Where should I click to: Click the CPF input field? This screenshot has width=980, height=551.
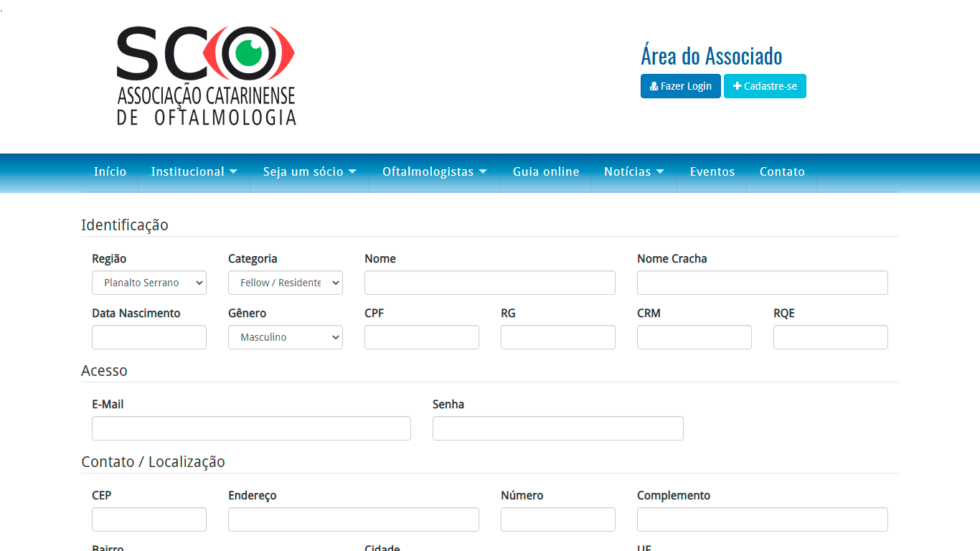422,337
